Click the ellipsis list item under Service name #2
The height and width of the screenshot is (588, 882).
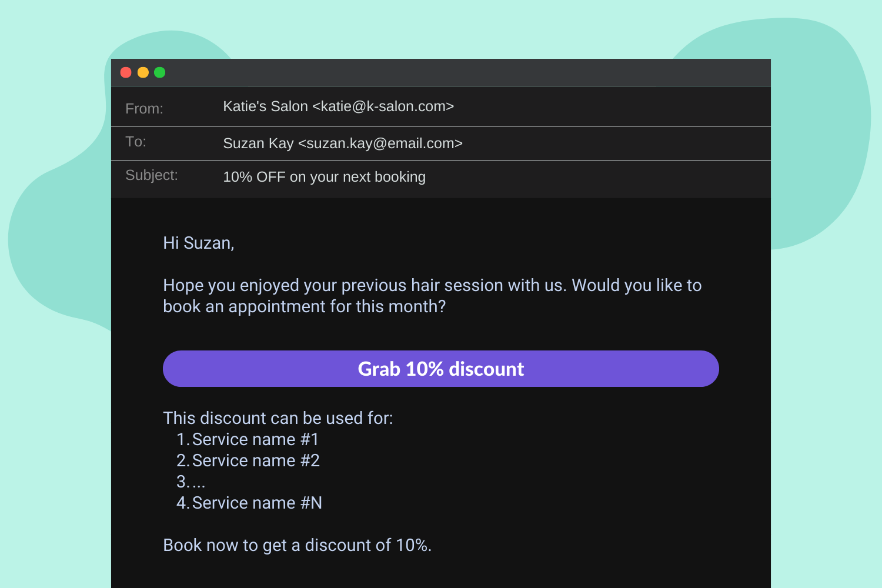pyautogui.click(x=191, y=482)
